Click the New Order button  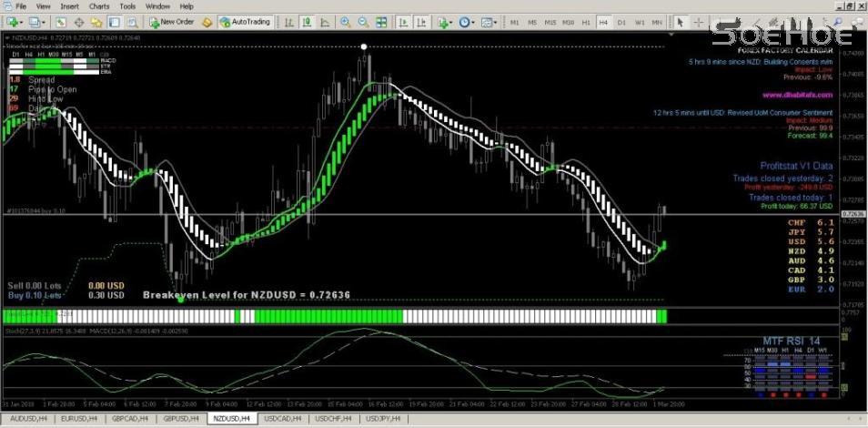pos(173,21)
